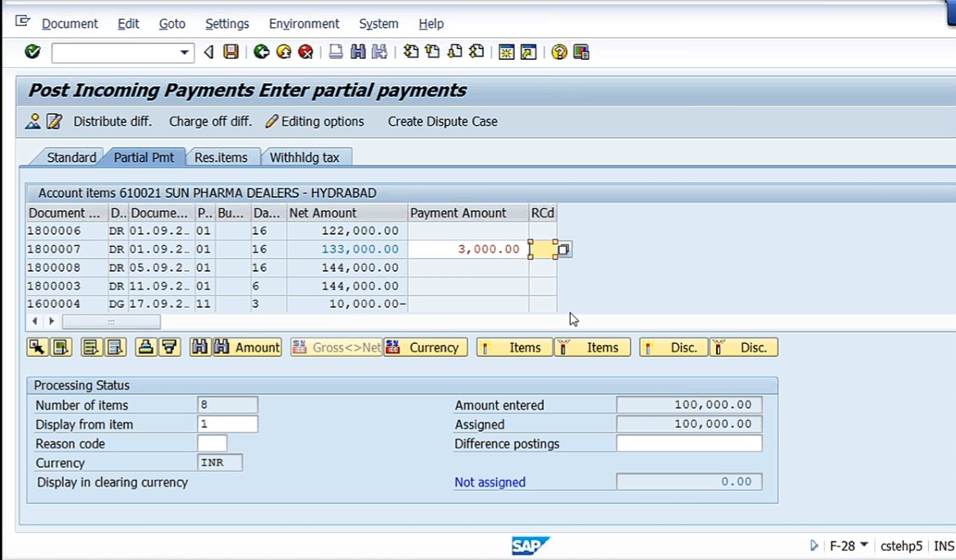Switch to the Res.items tab
The image size is (956, 560).
tap(221, 157)
